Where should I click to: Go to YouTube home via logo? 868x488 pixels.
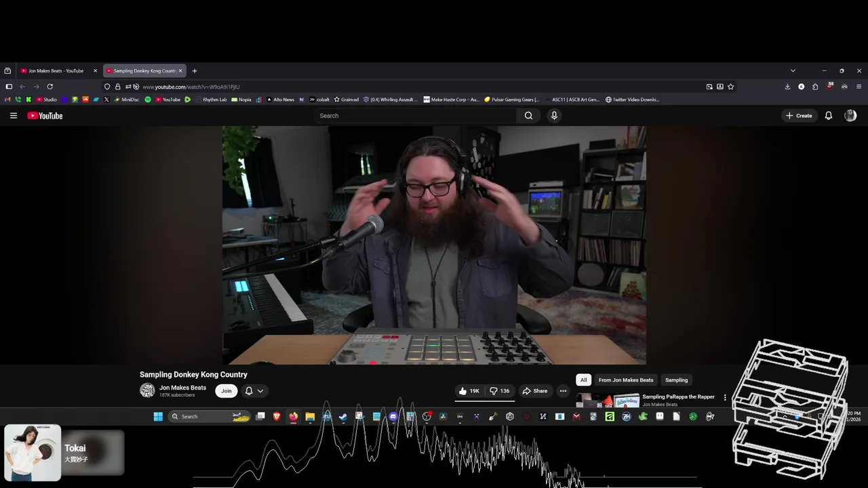45,116
